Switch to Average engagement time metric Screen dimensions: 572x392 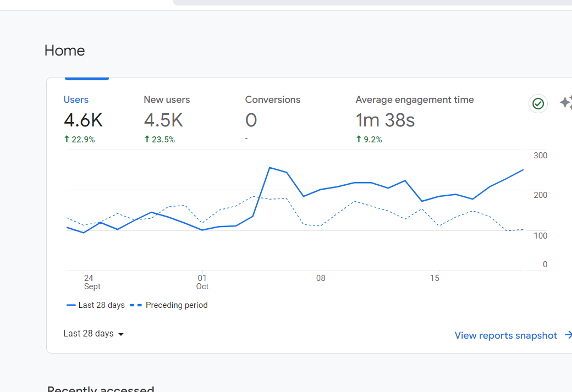(x=414, y=100)
